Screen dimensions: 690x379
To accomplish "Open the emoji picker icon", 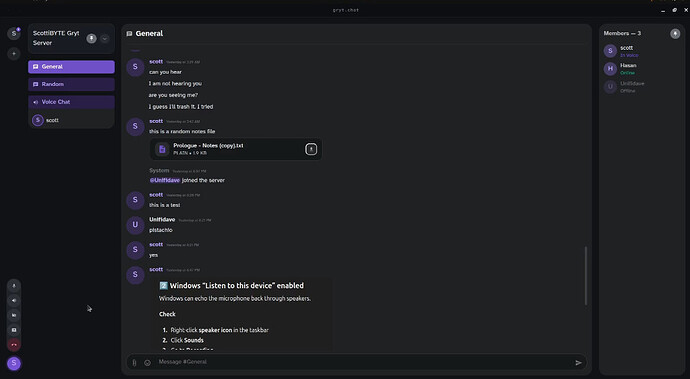I will click(x=147, y=363).
